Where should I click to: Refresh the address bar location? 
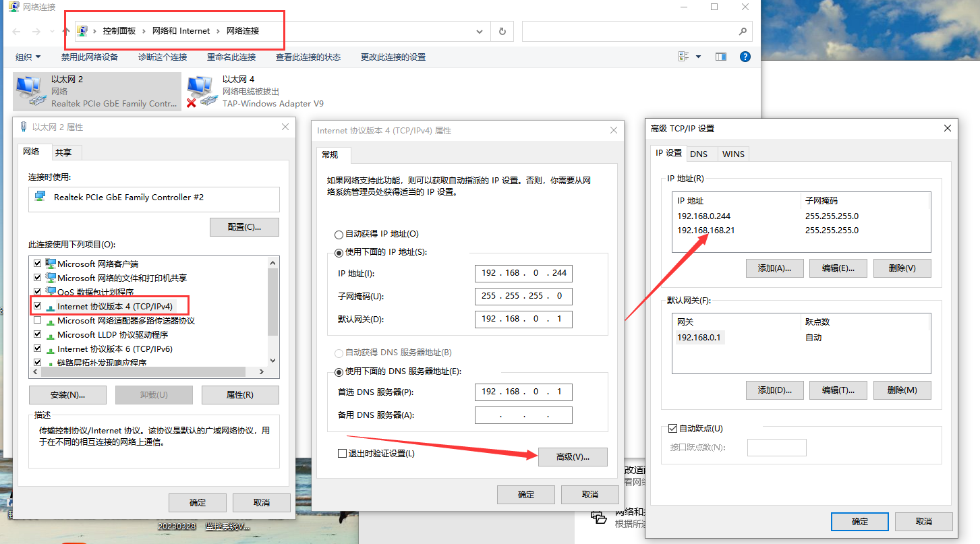pos(502,31)
